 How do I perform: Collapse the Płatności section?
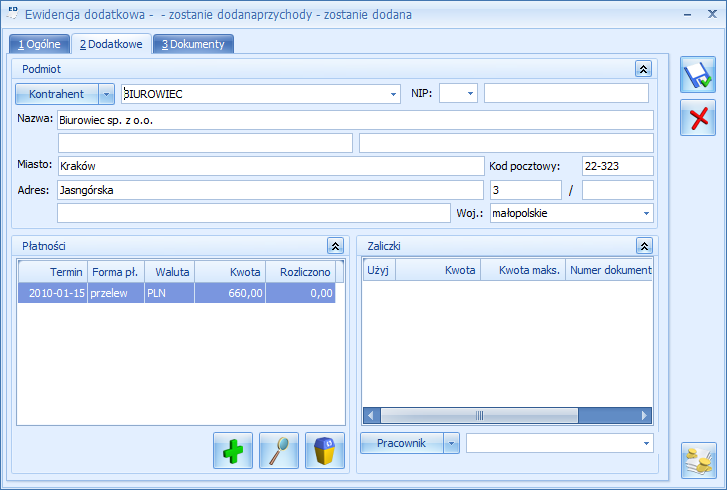335,246
